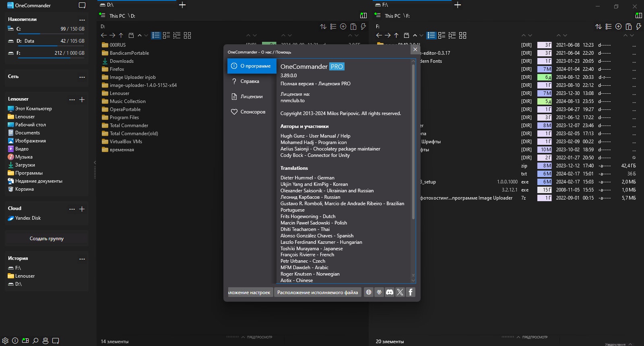The height and width of the screenshot is (346, 644).
Task: Open sort options in D: pane
Action: tap(323, 27)
